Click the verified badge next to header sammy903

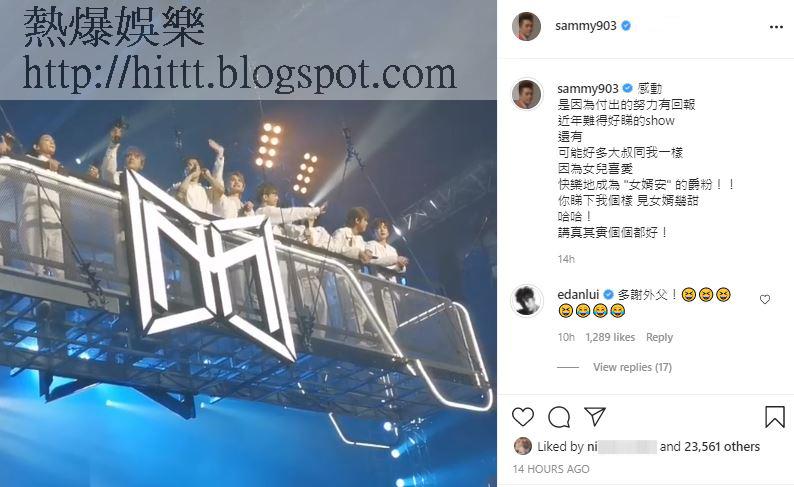click(x=626, y=26)
